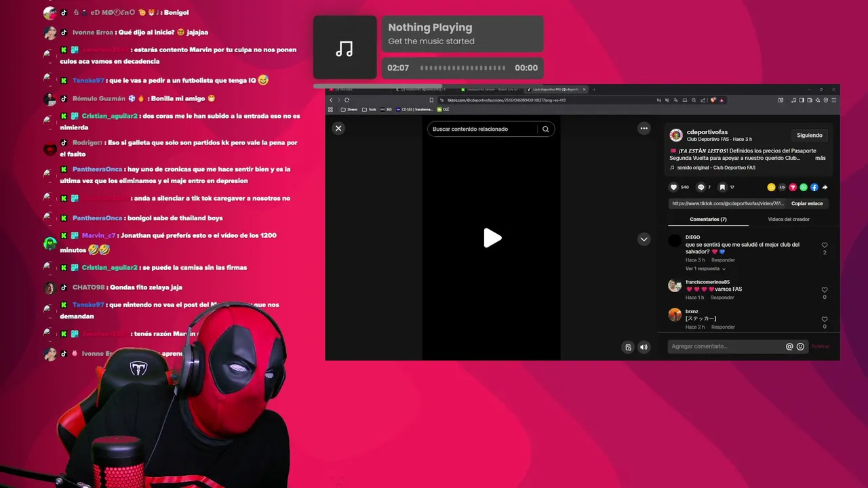The width and height of the screenshot is (868, 488).
Task: Open the Tools bookmarks folder
Action: [369, 109]
